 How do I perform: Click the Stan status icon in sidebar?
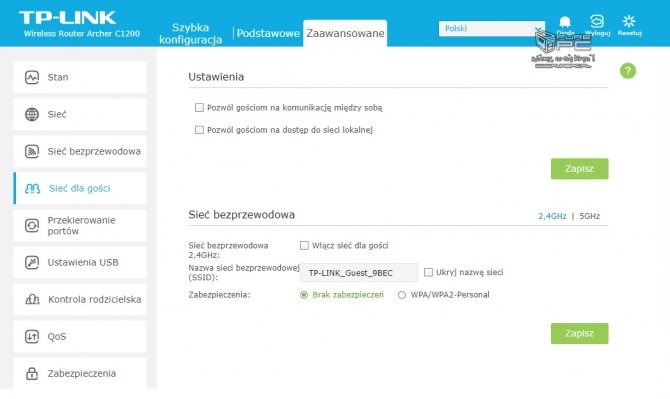point(32,77)
